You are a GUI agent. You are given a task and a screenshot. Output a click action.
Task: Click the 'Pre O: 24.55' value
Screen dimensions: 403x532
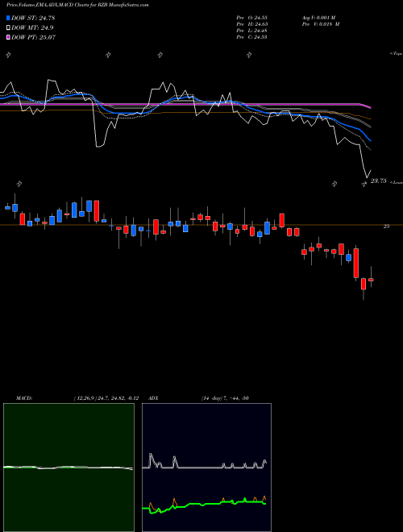click(252, 18)
